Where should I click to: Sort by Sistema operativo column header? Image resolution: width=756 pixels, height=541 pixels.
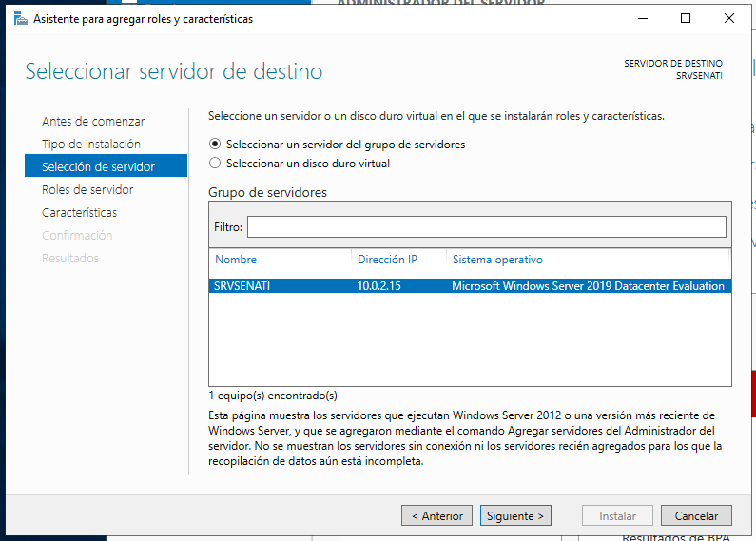point(497,260)
